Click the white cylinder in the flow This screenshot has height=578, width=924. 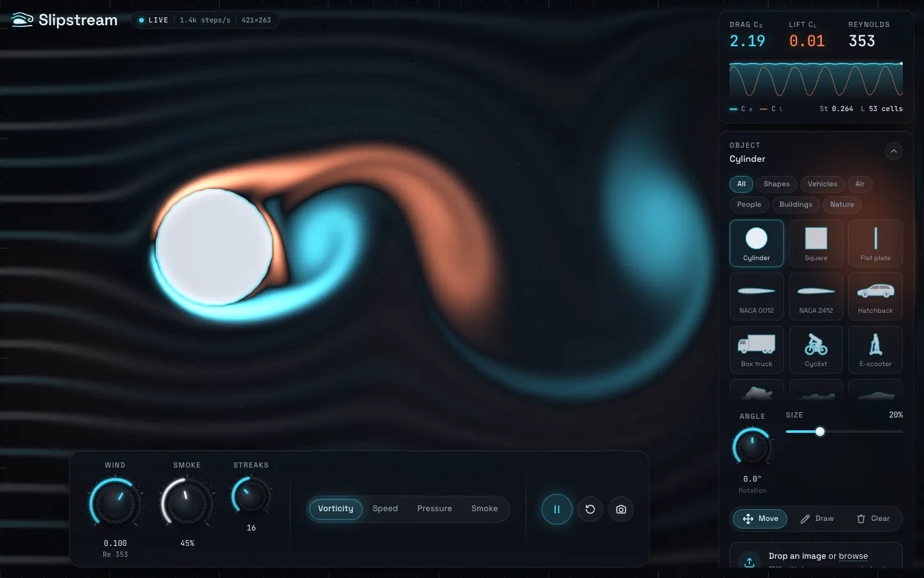point(214,247)
